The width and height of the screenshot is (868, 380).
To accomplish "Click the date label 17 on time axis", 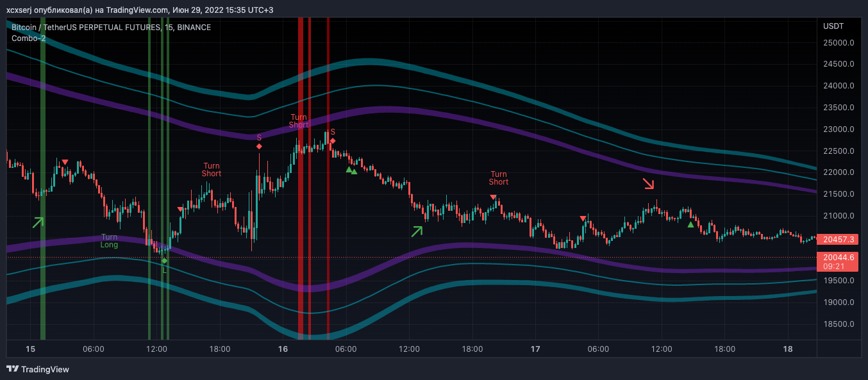I will tap(535, 349).
